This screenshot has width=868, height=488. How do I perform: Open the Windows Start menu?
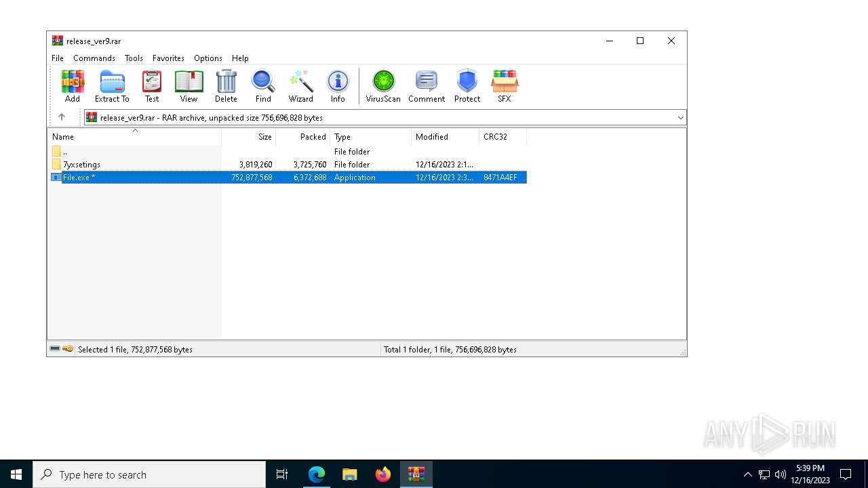[16, 474]
